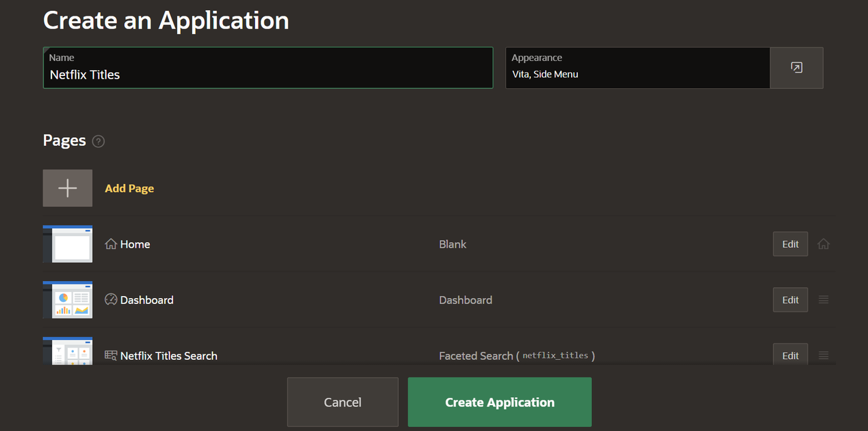The height and width of the screenshot is (431, 868).
Task: Click the Pages section heading
Action: 64,140
